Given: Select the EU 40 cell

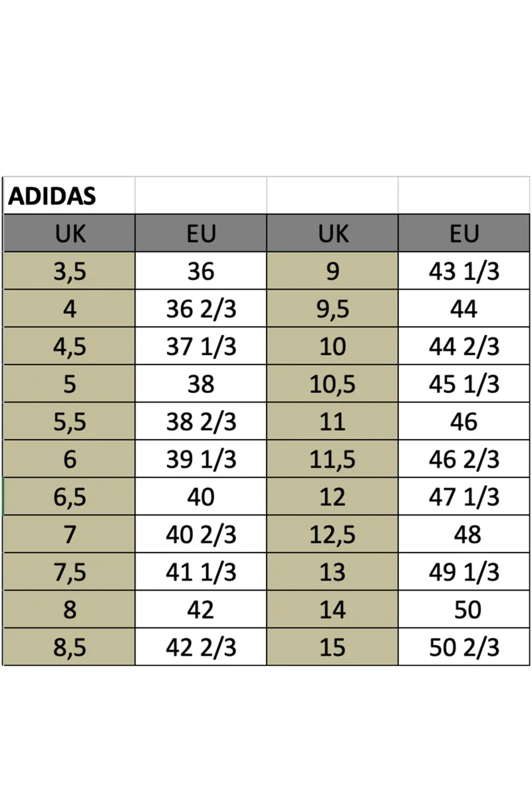Looking at the screenshot, I should pos(201,497).
